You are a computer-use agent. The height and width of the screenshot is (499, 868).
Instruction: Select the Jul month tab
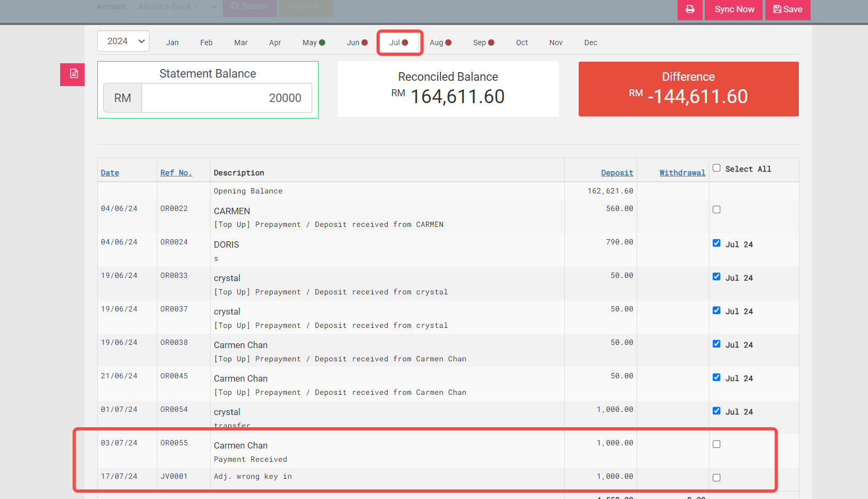(x=399, y=43)
